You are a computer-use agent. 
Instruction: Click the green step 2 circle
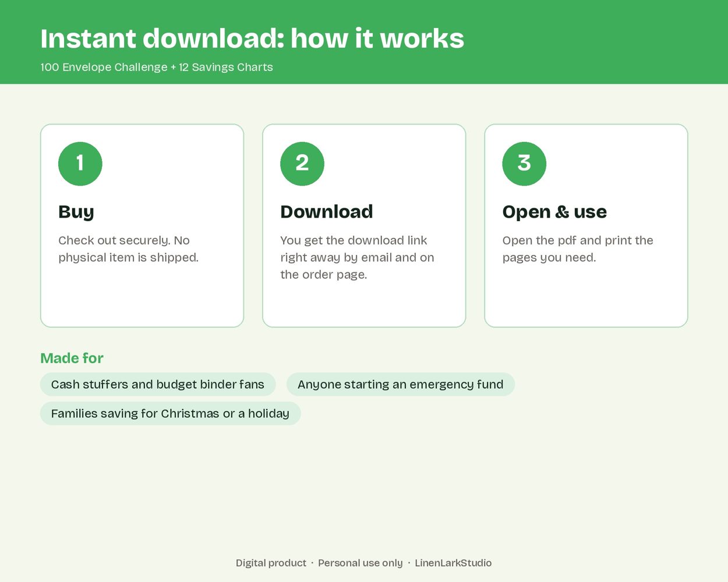pos(302,164)
